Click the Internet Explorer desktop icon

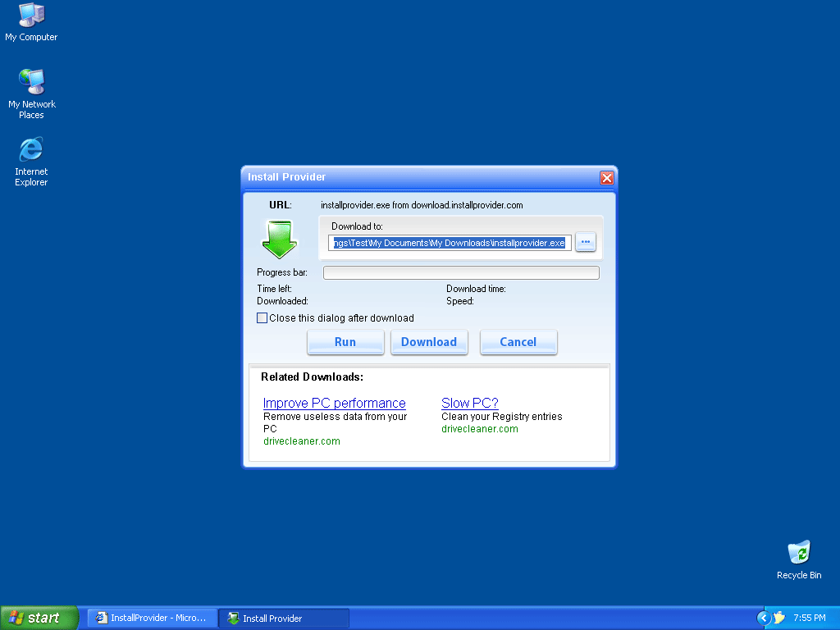point(31,150)
